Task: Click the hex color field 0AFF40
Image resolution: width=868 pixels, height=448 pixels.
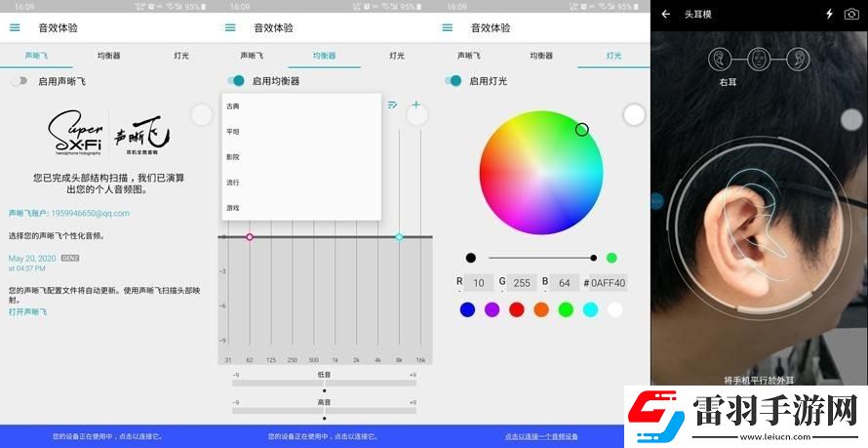Action: tap(608, 283)
